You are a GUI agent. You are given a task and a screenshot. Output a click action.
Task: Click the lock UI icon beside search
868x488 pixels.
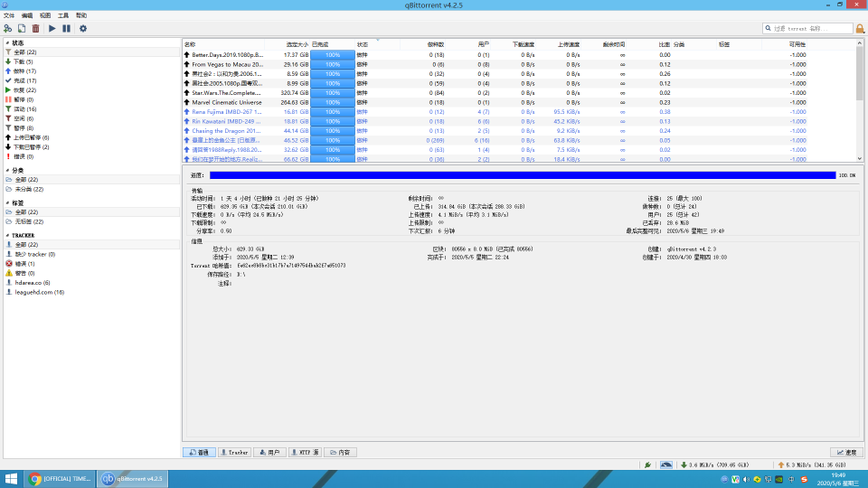(x=860, y=28)
